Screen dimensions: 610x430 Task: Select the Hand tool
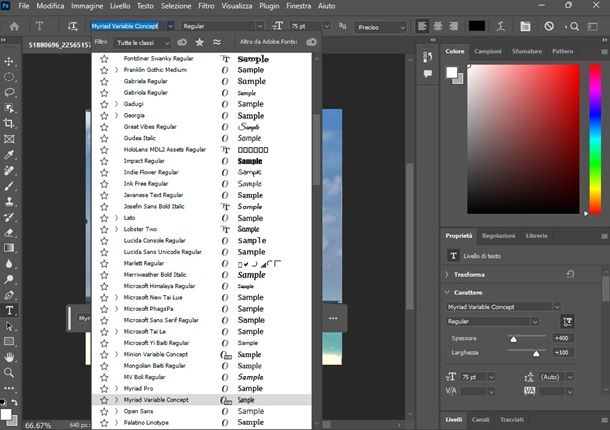(9, 357)
